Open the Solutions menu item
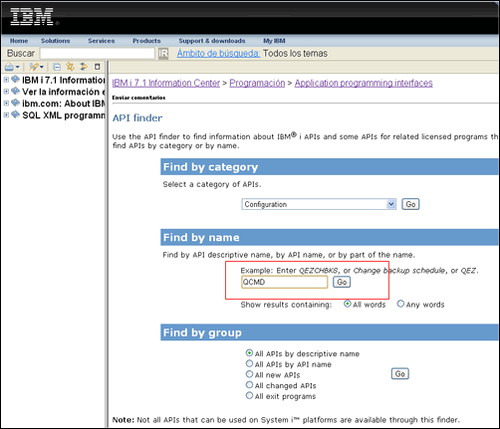This screenshot has height=429, width=500. click(x=55, y=41)
